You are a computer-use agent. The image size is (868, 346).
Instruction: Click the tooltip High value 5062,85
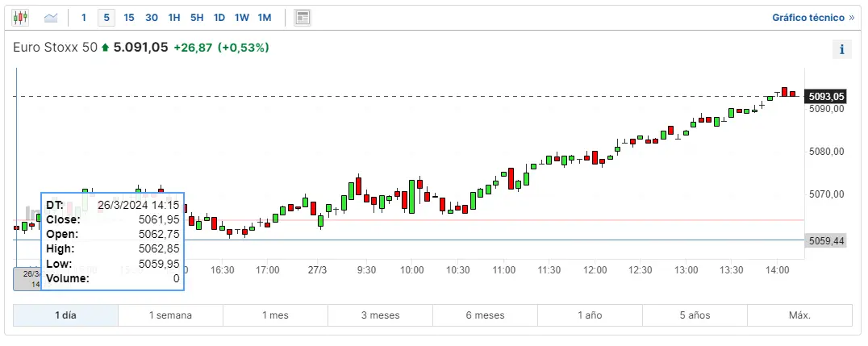point(159,249)
